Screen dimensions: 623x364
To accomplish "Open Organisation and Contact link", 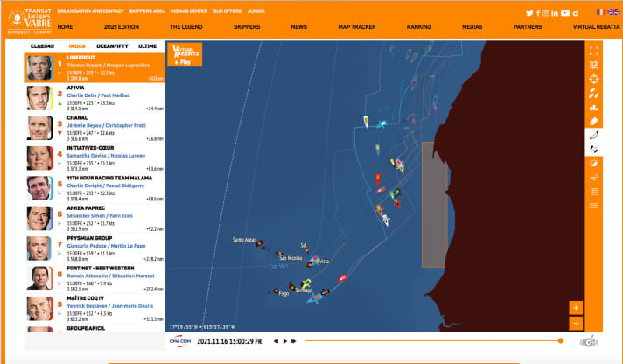I will [90, 11].
